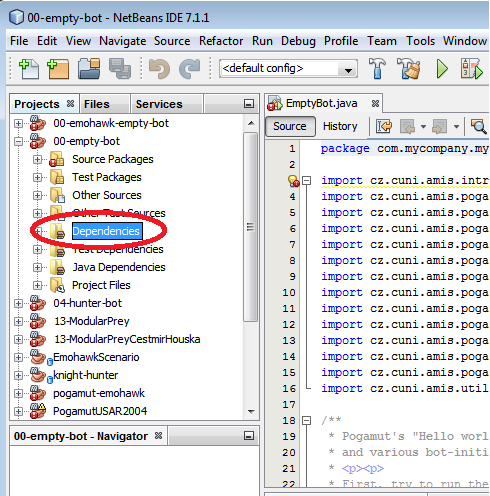Click the New File toolbar icon

[x=28, y=69]
